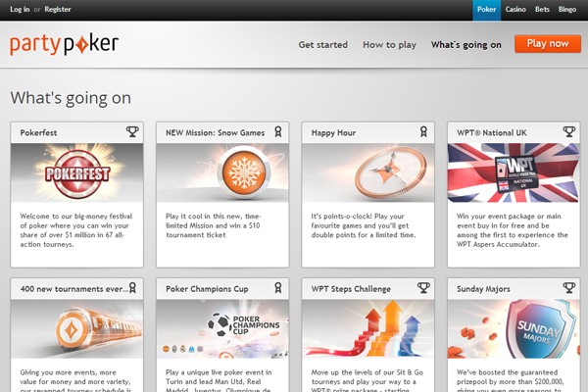
Task: Open the Sunday Majors card title
Action: [483, 289]
